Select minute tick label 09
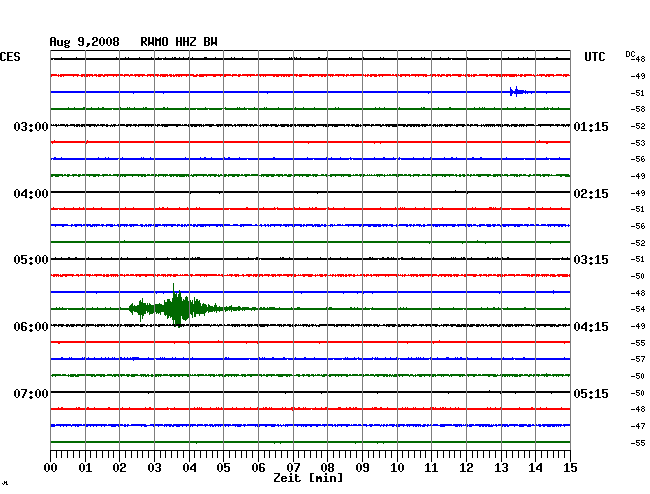Image resolution: width=650 pixels, height=494 pixels. click(x=362, y=467)
